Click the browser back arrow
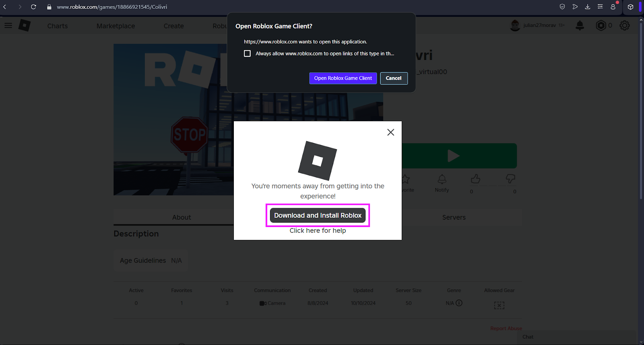The image size is (644, 345). click(5, 7)
